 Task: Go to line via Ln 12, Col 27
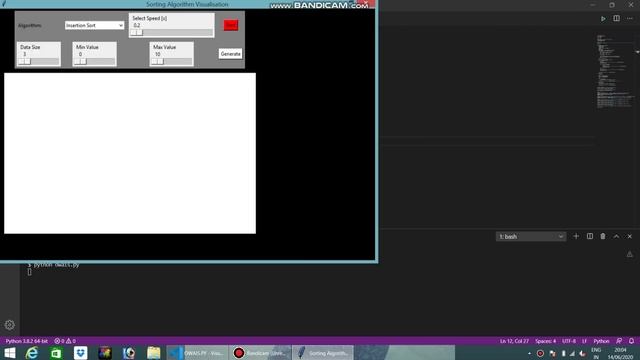click(x=514, y=341)
